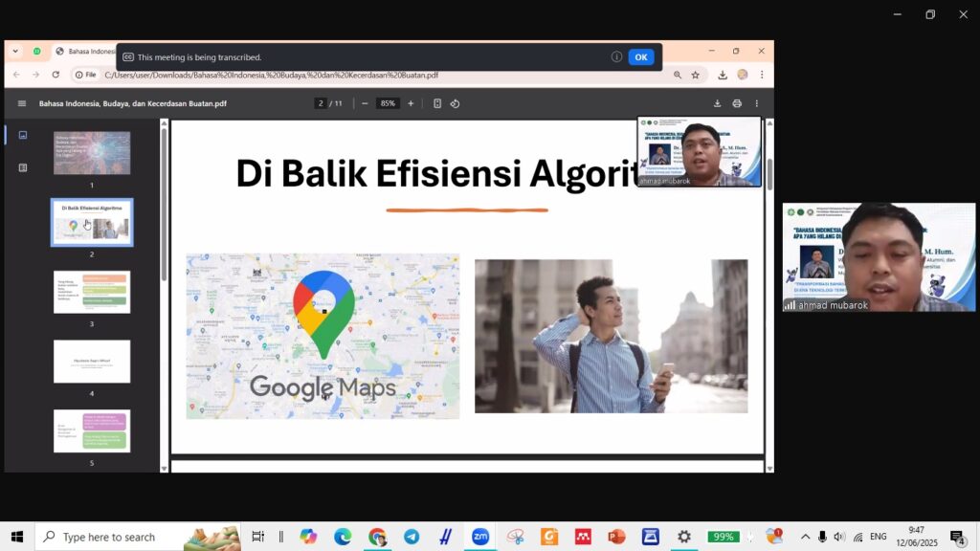
Task: Click the 85% zoom level field
Action: point(388,103)
